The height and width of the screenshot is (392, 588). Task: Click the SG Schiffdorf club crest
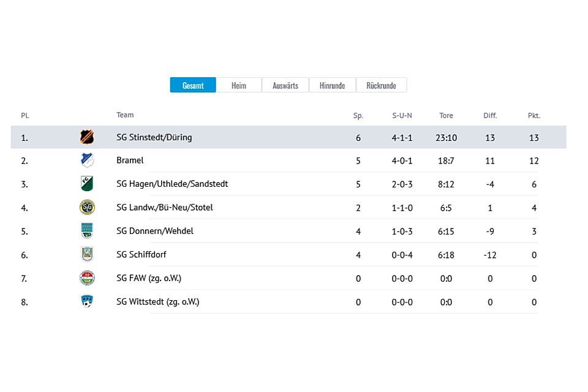coord(87,254)
